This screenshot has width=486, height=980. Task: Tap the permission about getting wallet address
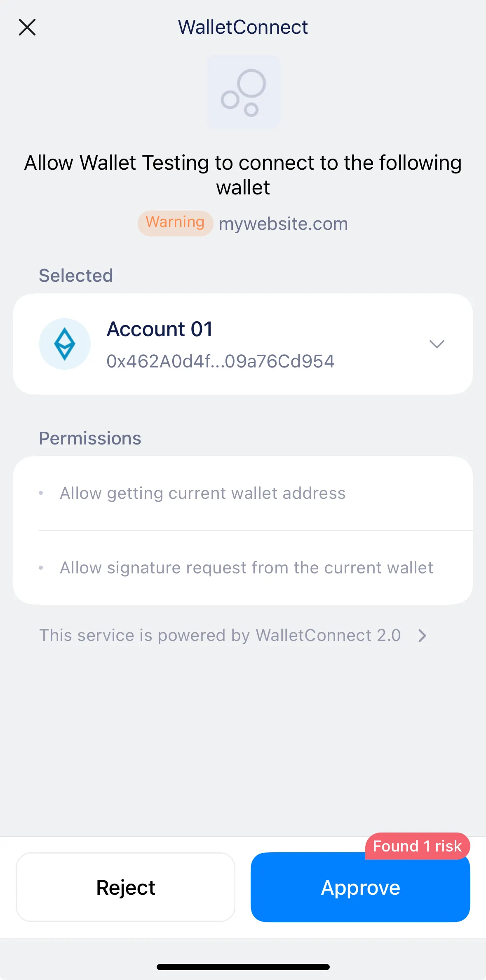[x=203, y=493]
